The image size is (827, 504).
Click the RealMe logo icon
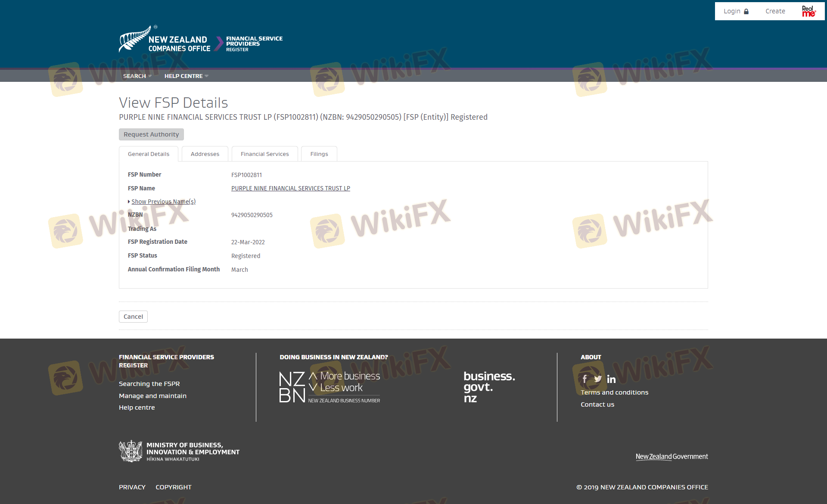click(x=808, y=11)
